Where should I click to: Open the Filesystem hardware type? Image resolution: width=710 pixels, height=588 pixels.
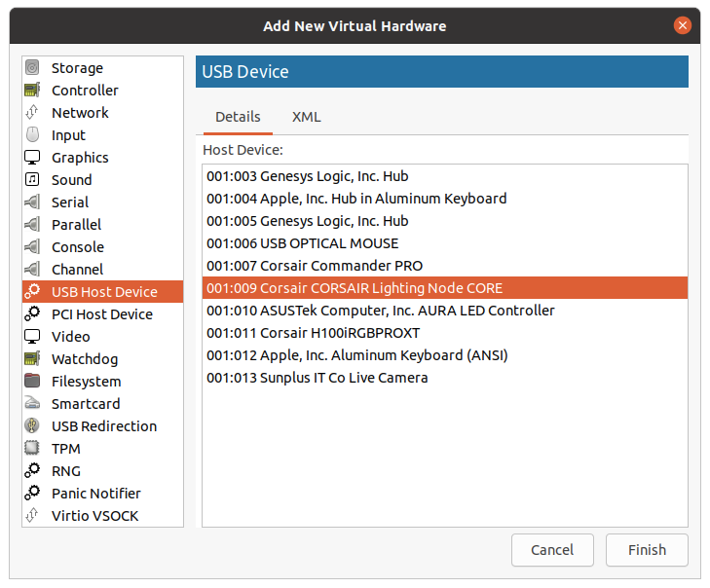[x=86, y=382]
